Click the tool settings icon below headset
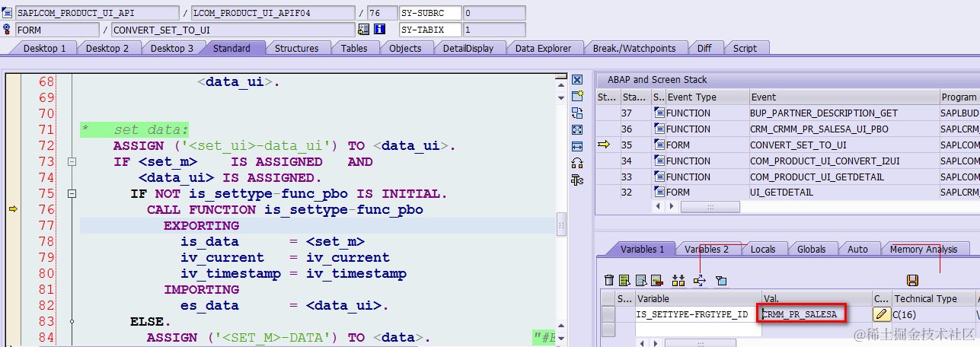 577,179
